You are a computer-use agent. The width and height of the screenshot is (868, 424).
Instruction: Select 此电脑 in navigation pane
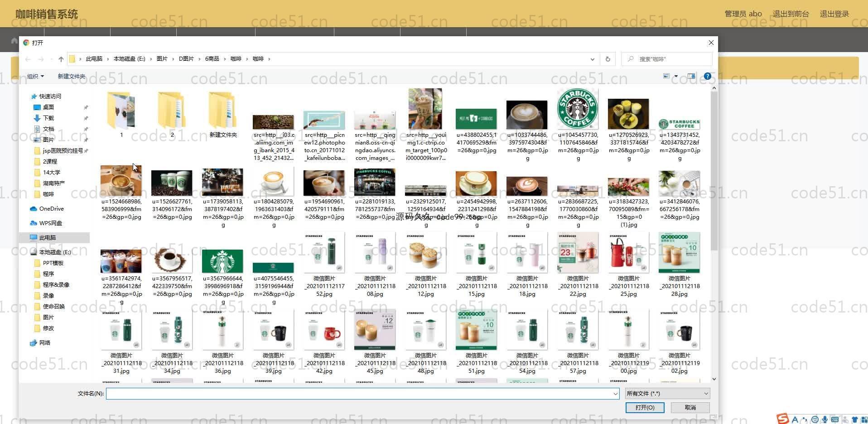(47, 238)
